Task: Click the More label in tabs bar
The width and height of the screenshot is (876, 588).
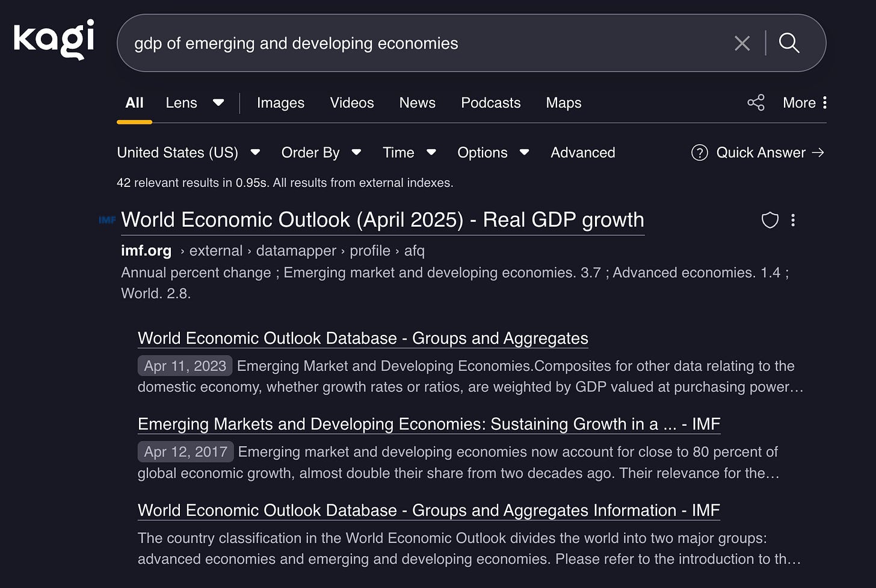Action: point(799,103)
